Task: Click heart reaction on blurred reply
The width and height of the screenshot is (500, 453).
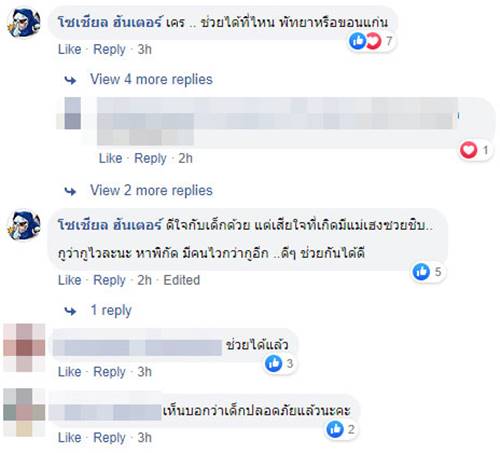Action: click(468, 150)
